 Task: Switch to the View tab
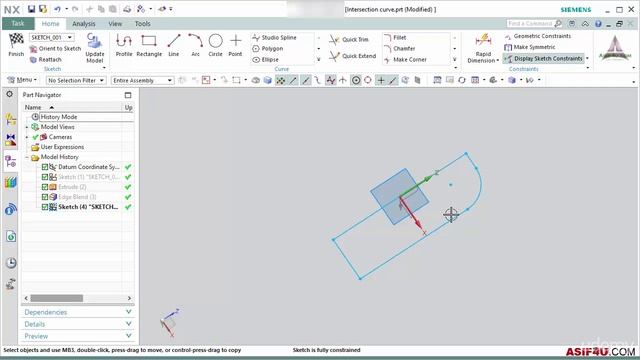115,24
